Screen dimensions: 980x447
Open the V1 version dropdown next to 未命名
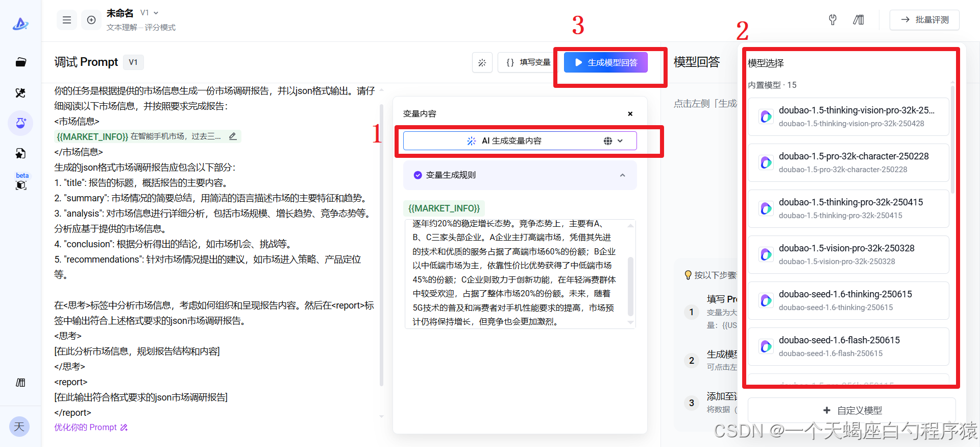tap(150, 13)
